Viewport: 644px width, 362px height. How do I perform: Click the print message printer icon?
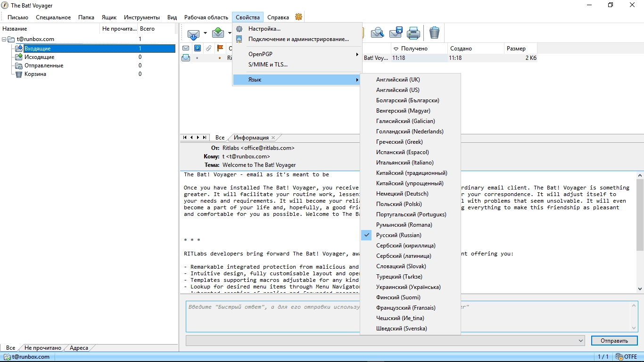[413, 33]
